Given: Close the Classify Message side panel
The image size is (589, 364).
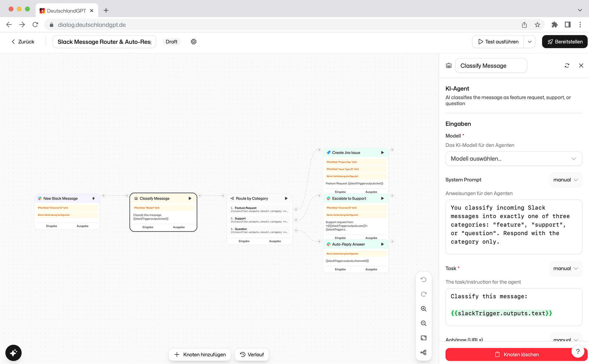Looking at the screenshot, I should (x=581, y=66).
